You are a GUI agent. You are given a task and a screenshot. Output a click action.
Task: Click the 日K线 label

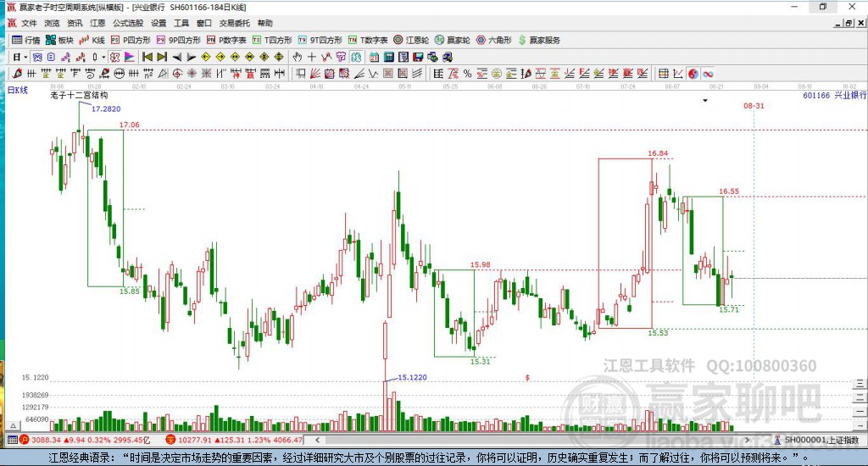pos(17,90)
